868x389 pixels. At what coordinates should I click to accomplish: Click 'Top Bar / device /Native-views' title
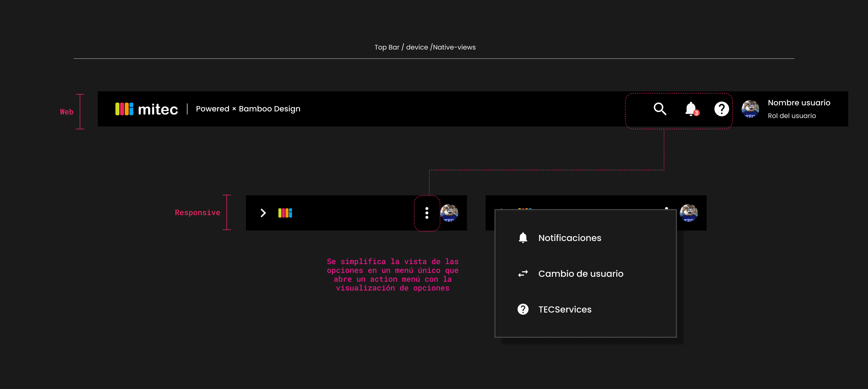tap(425, 47)
